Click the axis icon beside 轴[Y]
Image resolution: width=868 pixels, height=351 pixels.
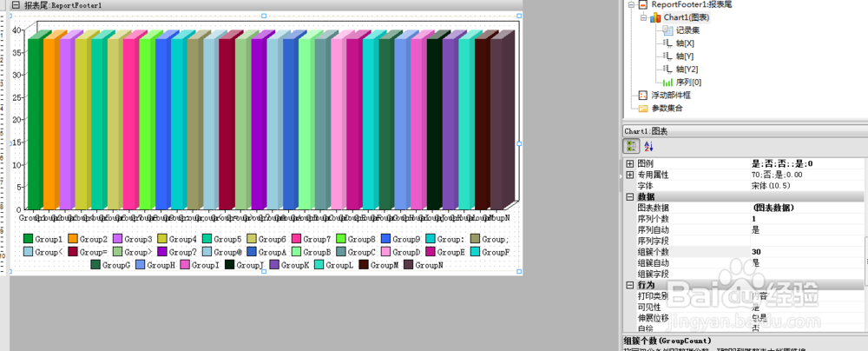[x=667, y=56]
